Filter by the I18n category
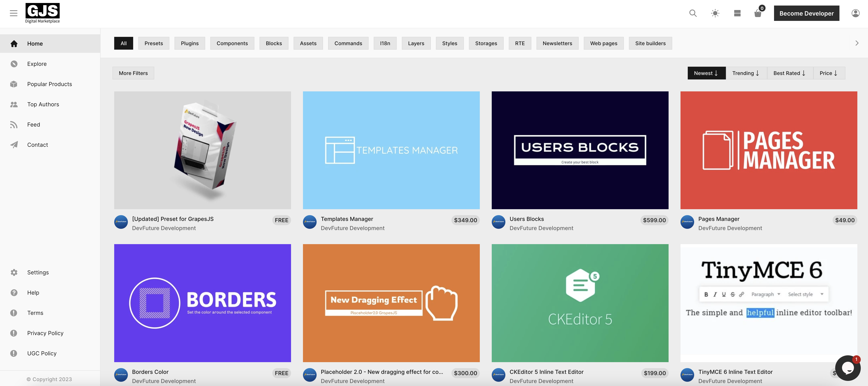 [385, 43]
